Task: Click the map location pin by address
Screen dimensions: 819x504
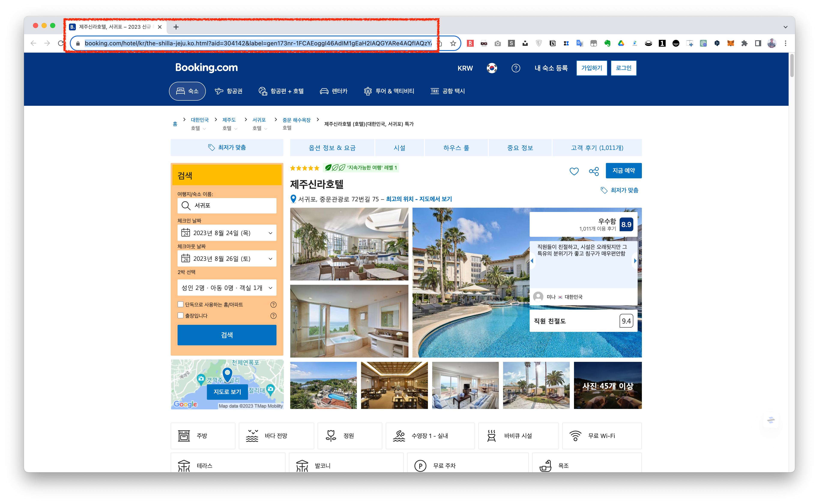Action: pos(293,199)
